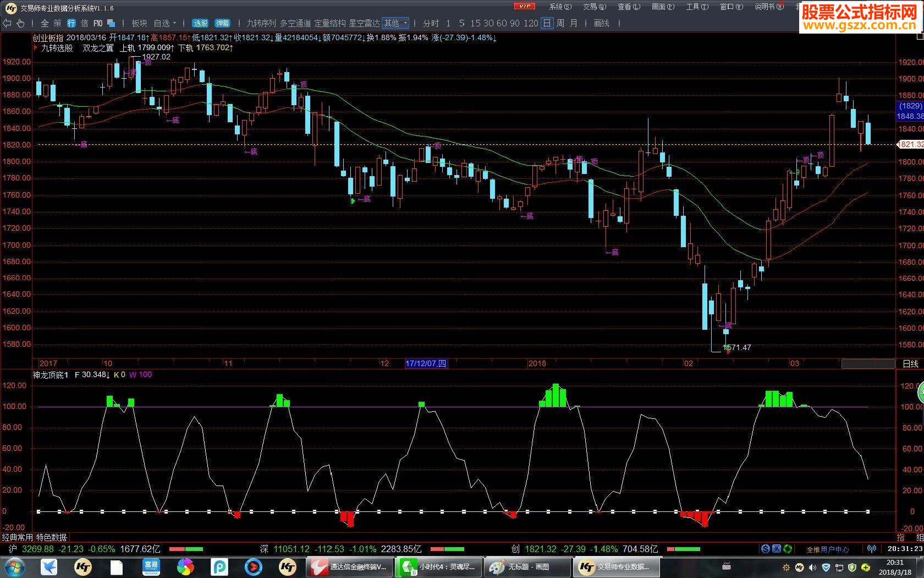Select the 九转序列 indicator tab

(261, 23)
